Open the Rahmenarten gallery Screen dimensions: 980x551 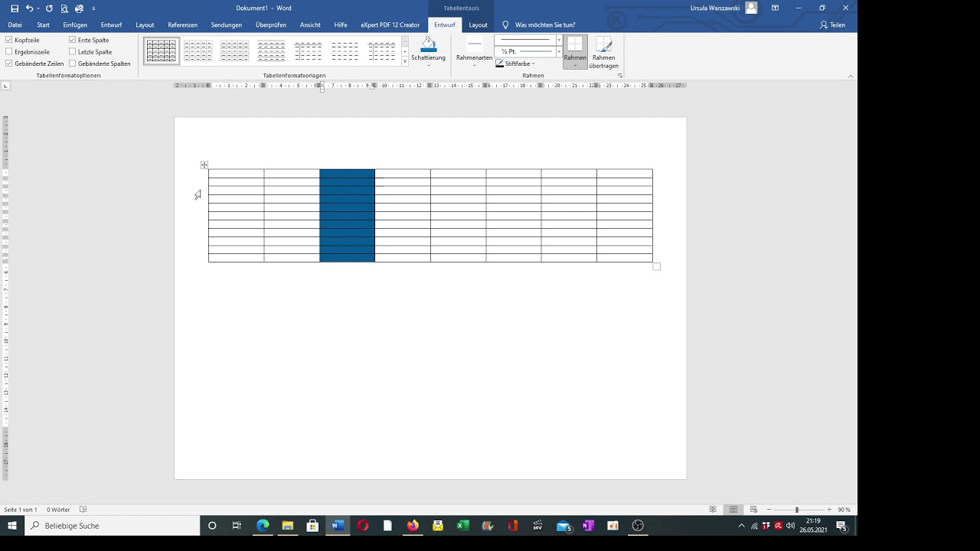click(475, 51)
